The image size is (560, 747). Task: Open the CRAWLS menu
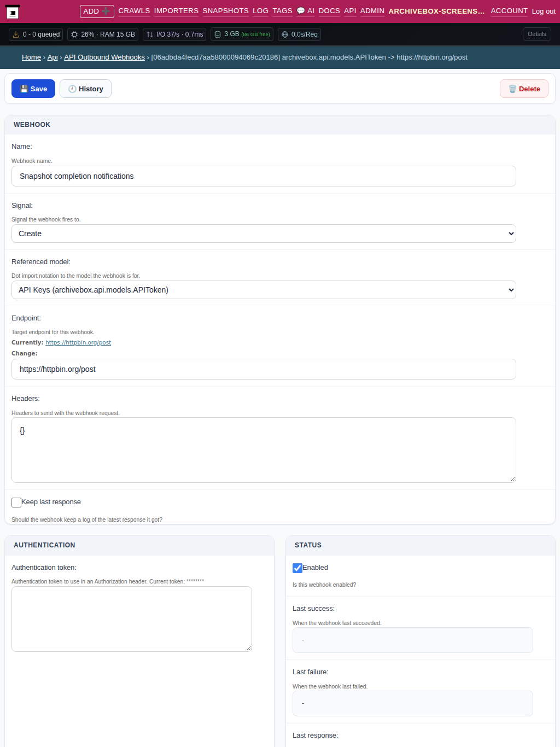click(134, 11)
